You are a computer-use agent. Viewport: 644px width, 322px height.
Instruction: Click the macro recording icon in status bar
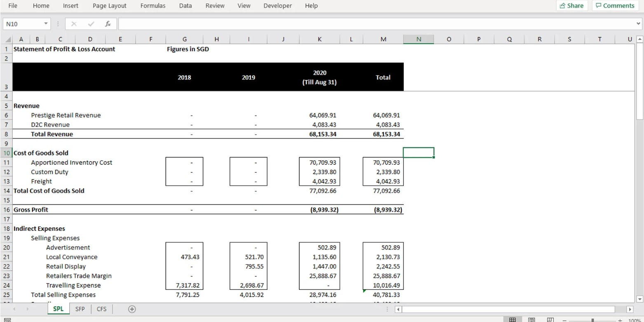(7, 320)
